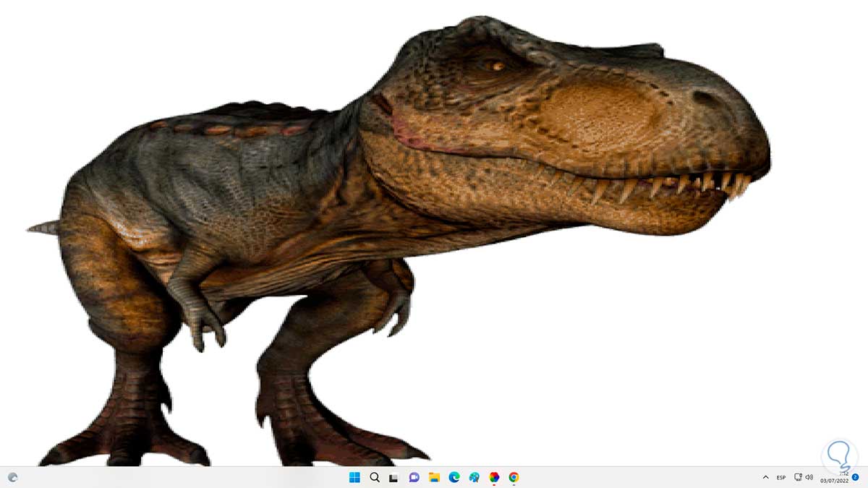Open File Explorer from the taskbar
The width and height of the screenshot is (868, 488).
(x=434, y=477)
